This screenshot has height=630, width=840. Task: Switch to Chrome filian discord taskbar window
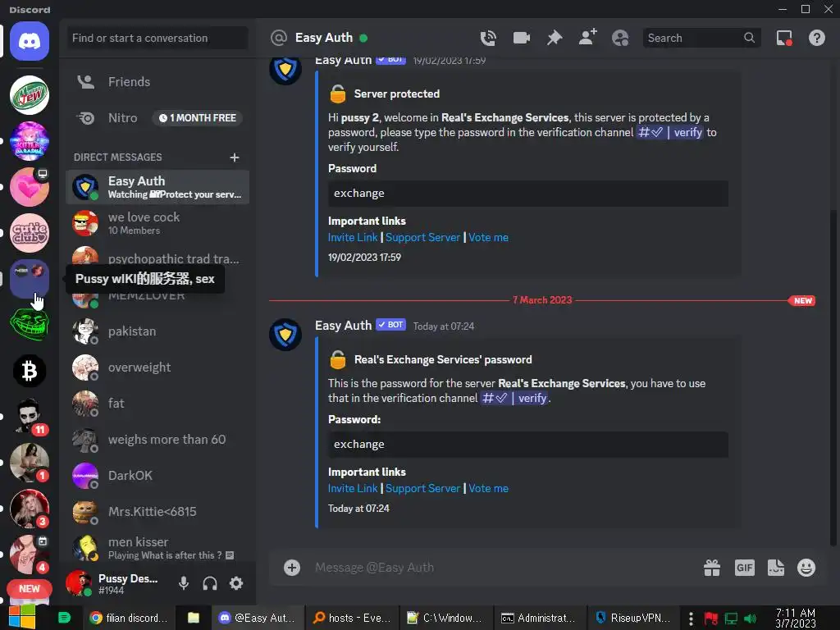coord(129,618)
